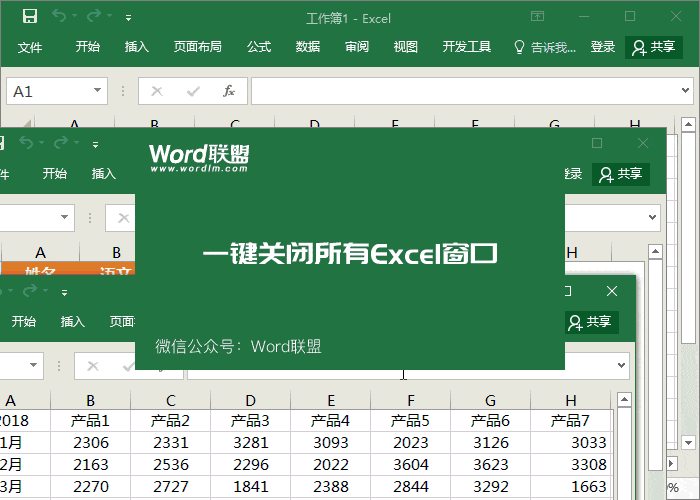The image size is (700, 500).
Task: Click cell with value 1663
Action: coord(571,486)
